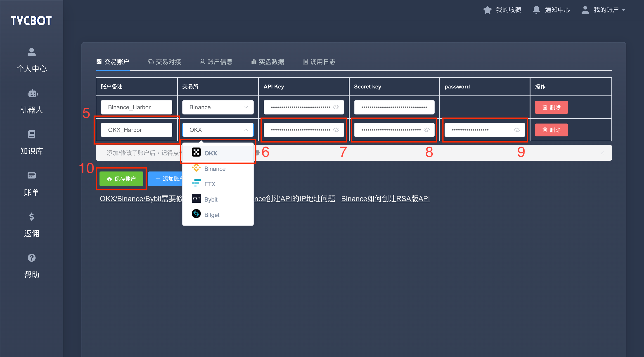Choose OKX option in exchange list
Screen dimensions: 644x357
point(218,153)
